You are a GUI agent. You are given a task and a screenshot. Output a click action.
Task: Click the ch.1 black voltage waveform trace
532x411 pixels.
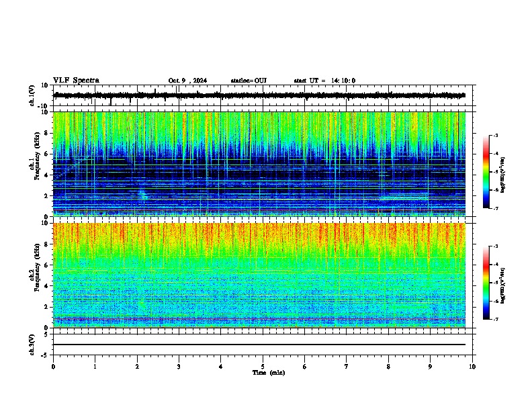pos(259,95)
